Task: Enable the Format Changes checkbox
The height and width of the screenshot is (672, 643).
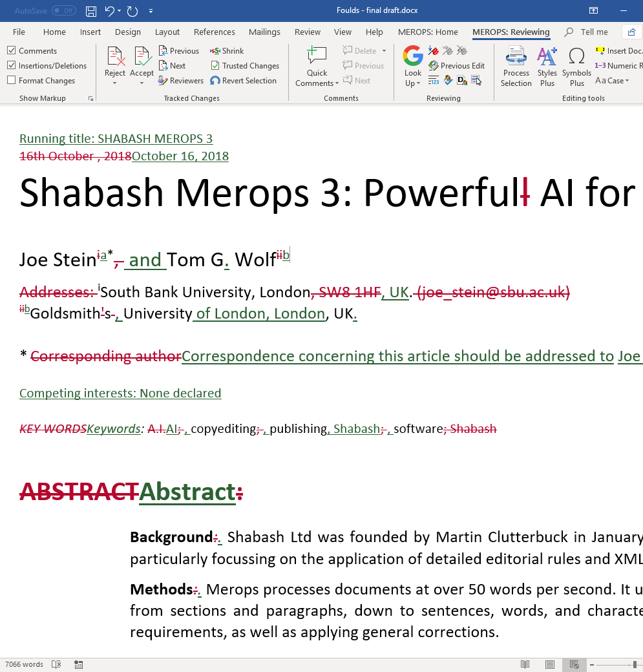Action: [x=12, y=81]
